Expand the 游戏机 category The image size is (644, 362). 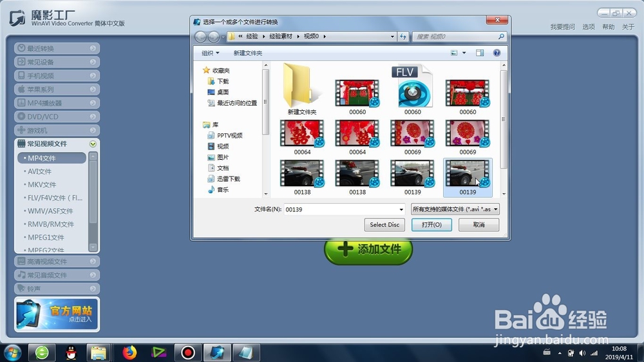point(57,130)
